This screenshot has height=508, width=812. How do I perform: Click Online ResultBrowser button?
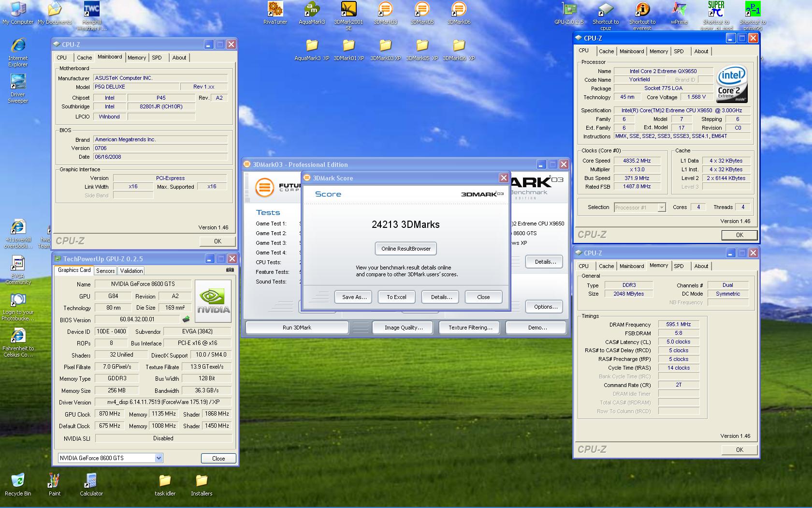tap(406, 249)
